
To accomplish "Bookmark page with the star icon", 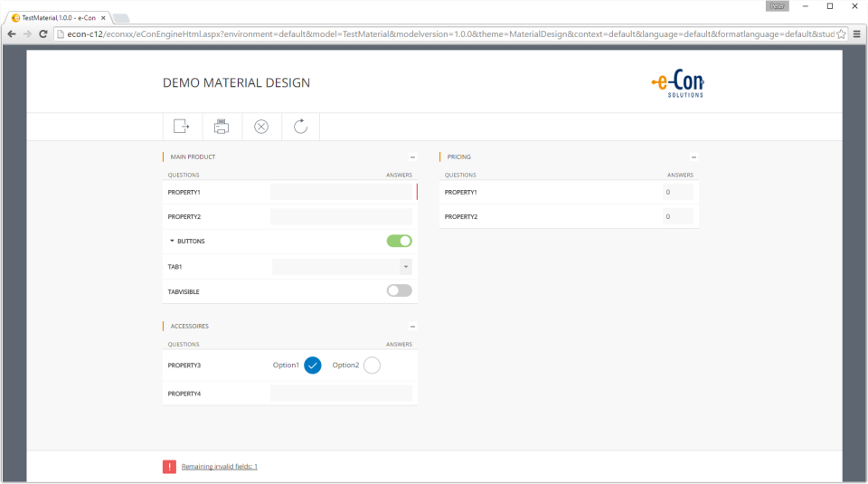I will pos(841,33).
